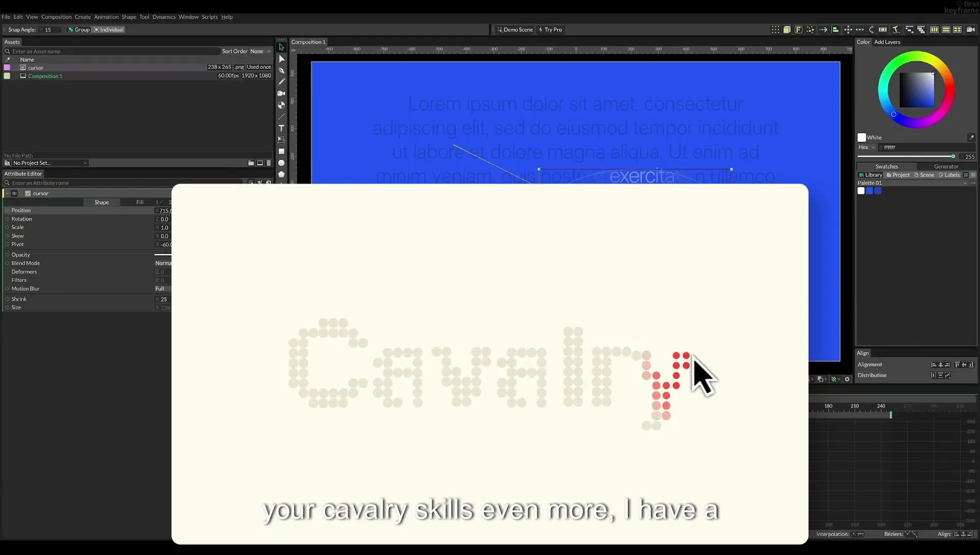Select the Pivot tool with the checkered circle

click(x=281, y=105)
